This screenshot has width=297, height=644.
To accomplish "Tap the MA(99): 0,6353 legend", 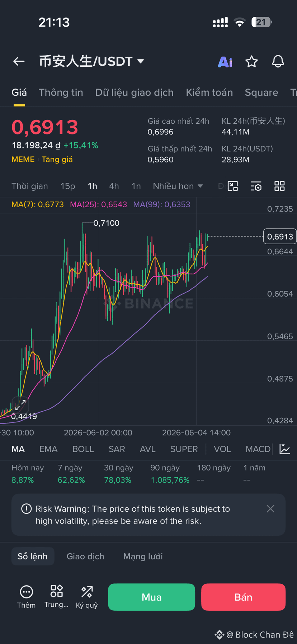I will [x=162, y=204].
